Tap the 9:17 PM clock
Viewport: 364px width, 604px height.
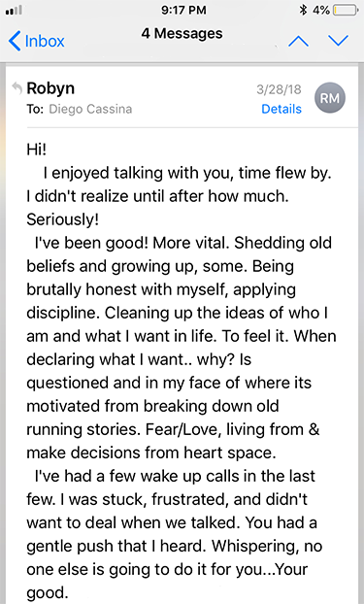click(x=183, y=10)
